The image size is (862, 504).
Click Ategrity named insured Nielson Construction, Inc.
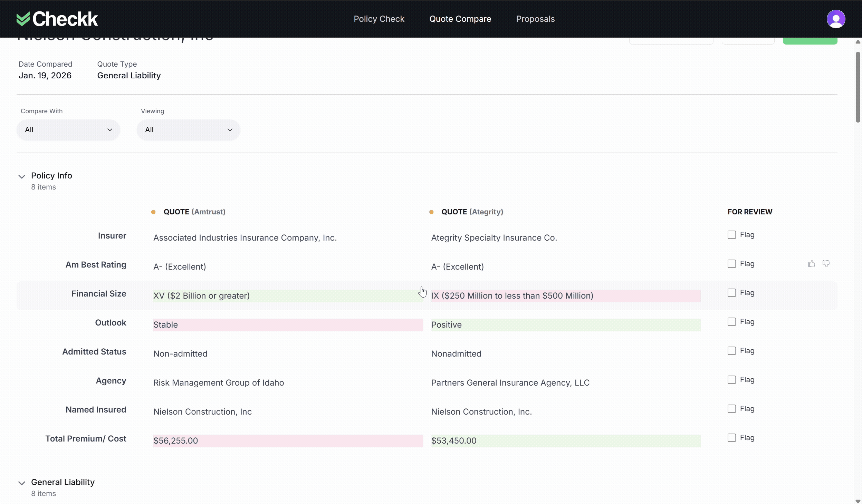481,412
